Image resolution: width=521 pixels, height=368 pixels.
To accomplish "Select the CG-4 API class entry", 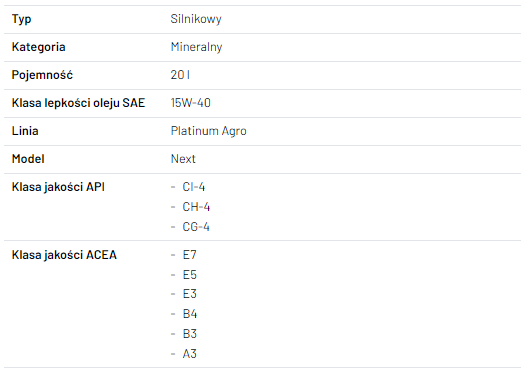I will point(196,227).
